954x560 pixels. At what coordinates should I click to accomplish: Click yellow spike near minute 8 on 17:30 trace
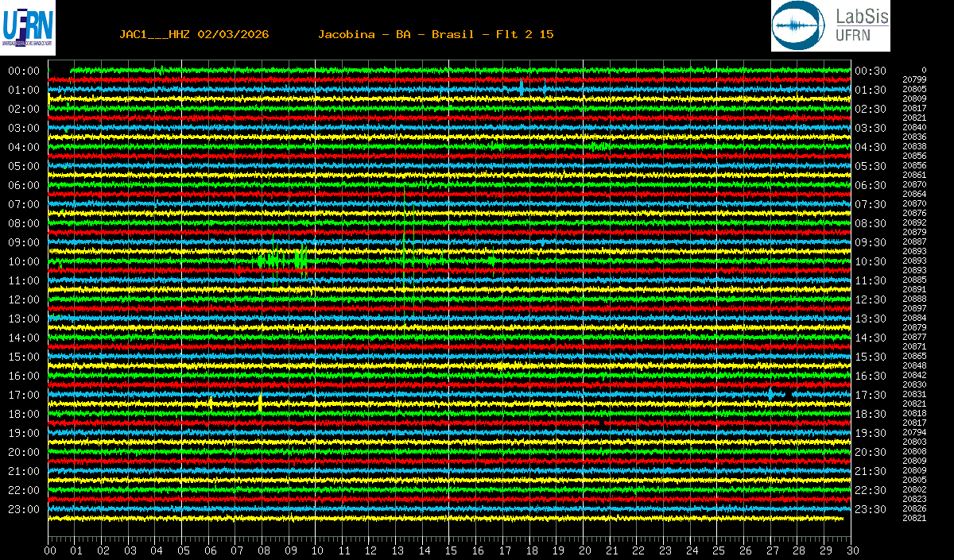[261, 404]
